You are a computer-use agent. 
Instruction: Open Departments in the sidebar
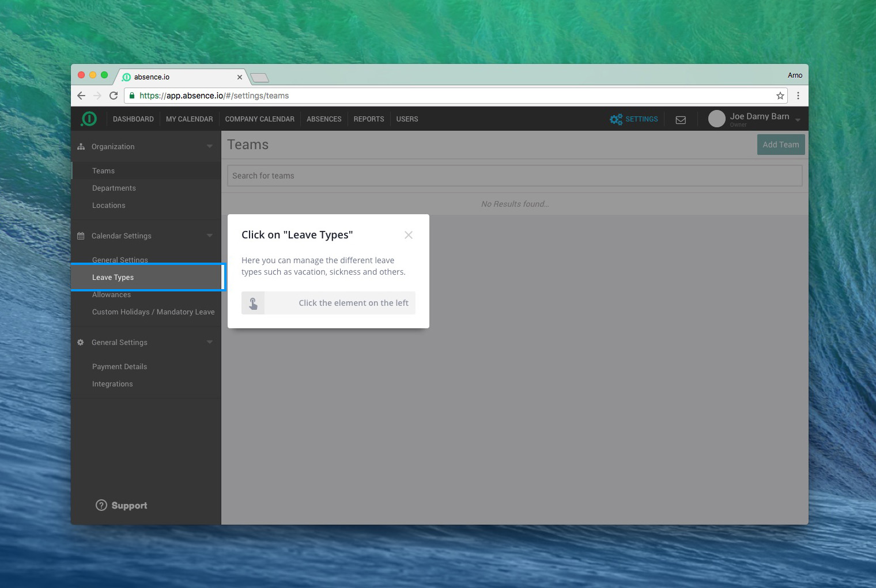[114, 188]
